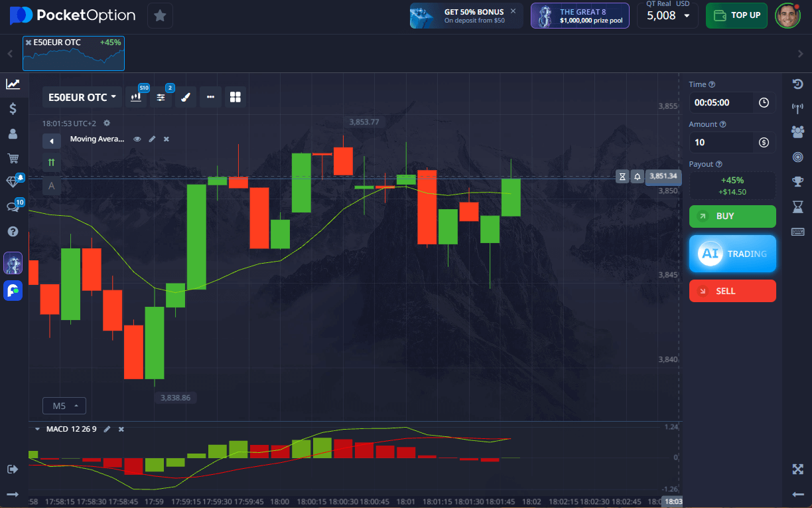Expand the M5 timeframe selector
Viewport: 812px width, 508px height.
pyautogui.click(x=64, y=406)
